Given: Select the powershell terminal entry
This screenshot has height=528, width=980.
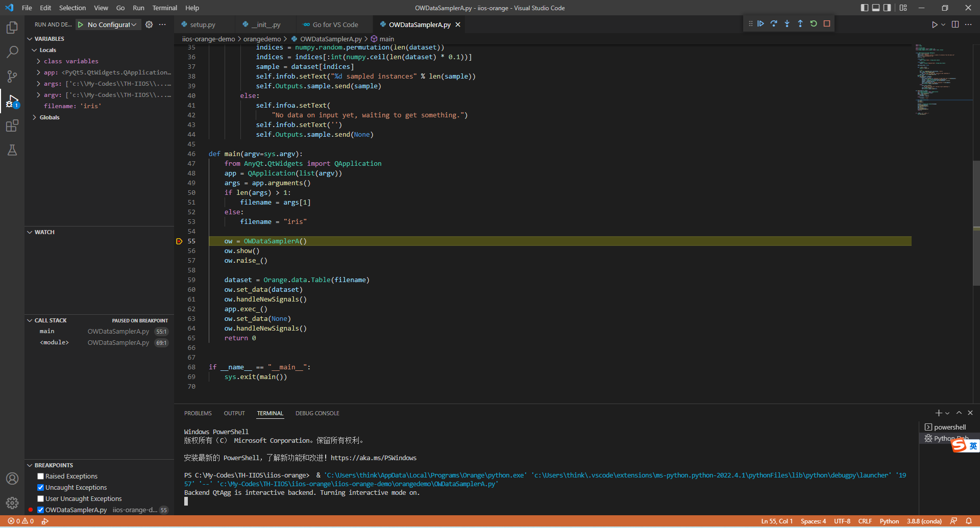Looking at the screenshot, I should click(949, 428).
